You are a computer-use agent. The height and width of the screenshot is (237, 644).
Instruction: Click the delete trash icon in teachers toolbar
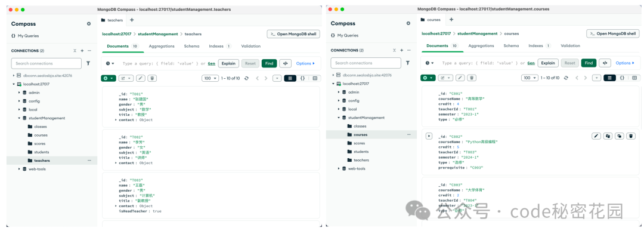tap(153, 78)
